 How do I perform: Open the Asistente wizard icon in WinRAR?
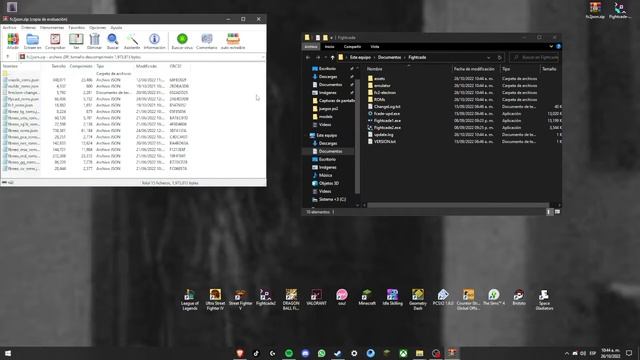(132, 41)
